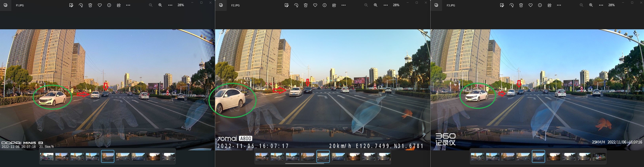Open ellipsis menu beside zoom-in in F3.JPG window
The width and height of the screenshot is (644, 167).
coord(601,5)
